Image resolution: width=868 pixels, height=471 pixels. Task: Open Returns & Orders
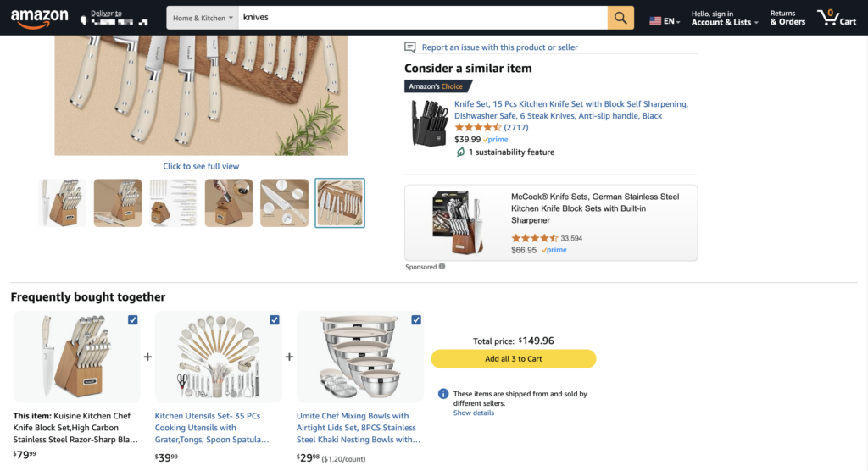[x=787, y=18]
